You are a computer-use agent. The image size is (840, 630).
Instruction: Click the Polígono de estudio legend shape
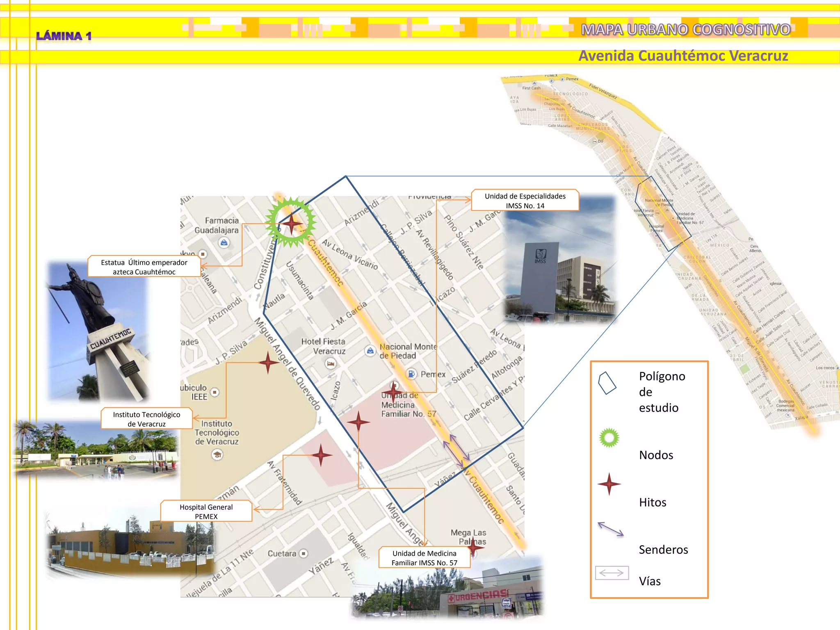click(x=607, y=383)
